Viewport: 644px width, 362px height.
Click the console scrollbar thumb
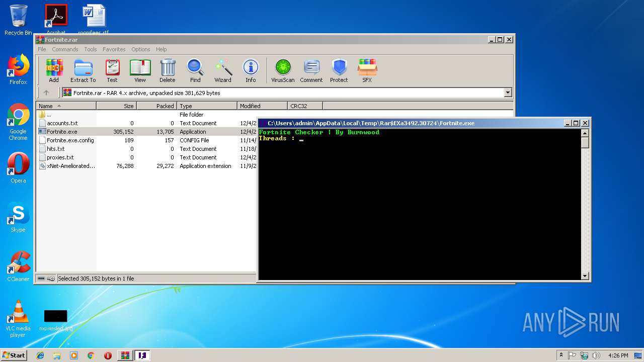tap(585, 143)
